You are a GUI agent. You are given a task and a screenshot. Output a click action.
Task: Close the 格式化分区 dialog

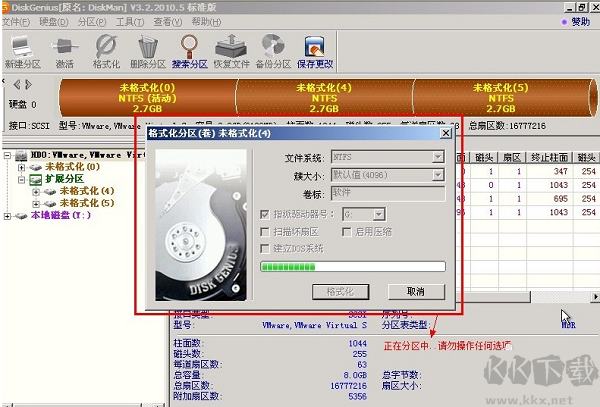coord(446,133)
